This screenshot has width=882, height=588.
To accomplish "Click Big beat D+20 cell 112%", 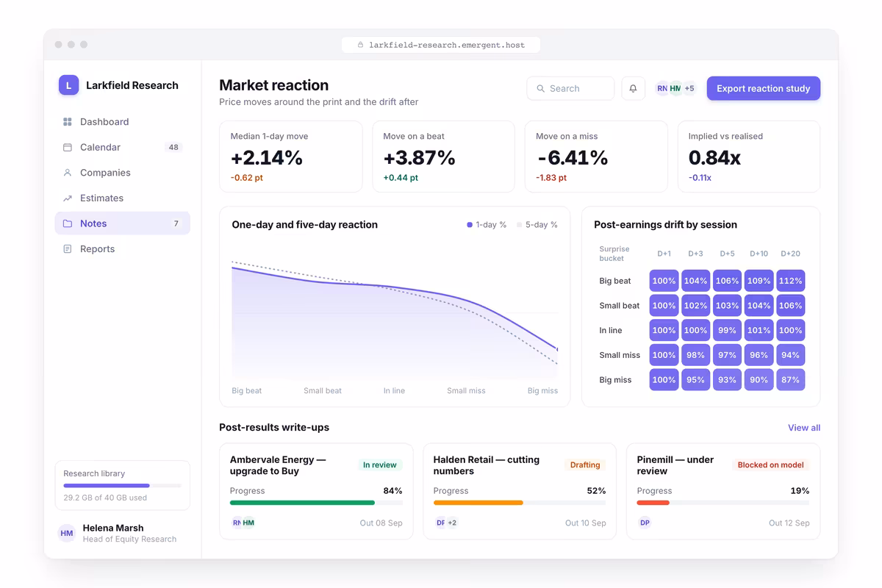I will point(790,281).
